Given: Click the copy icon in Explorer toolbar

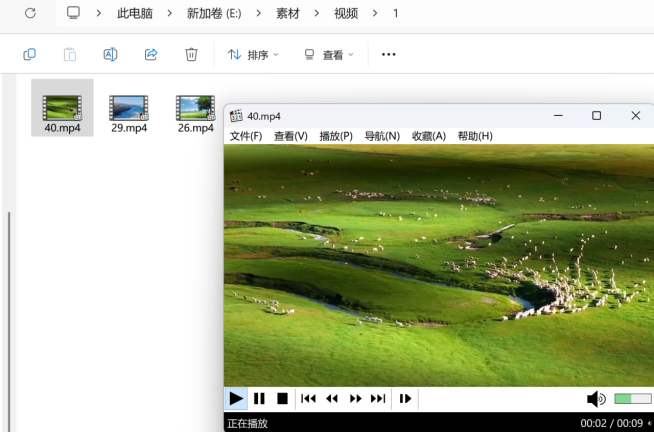Looking at the screenshot, I should point(30,54).
